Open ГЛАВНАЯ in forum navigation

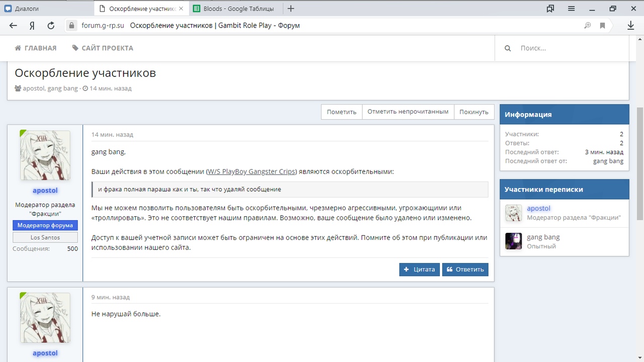coord(36,48)
